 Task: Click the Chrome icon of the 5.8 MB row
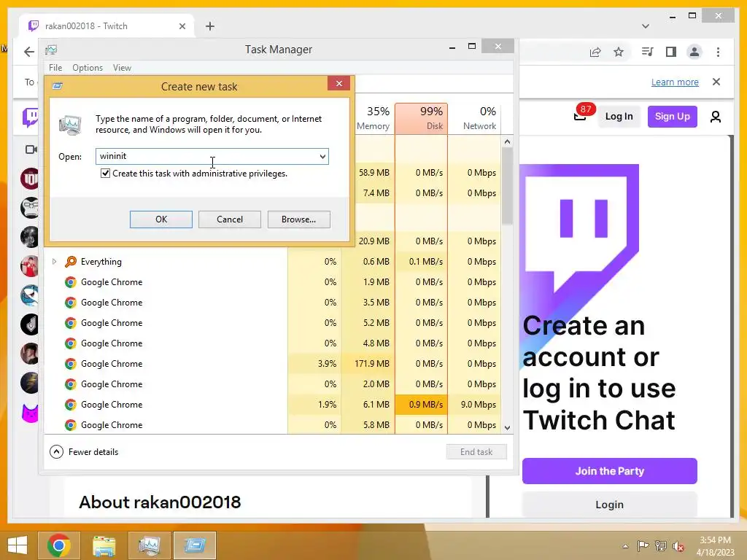tap(71, 425)
